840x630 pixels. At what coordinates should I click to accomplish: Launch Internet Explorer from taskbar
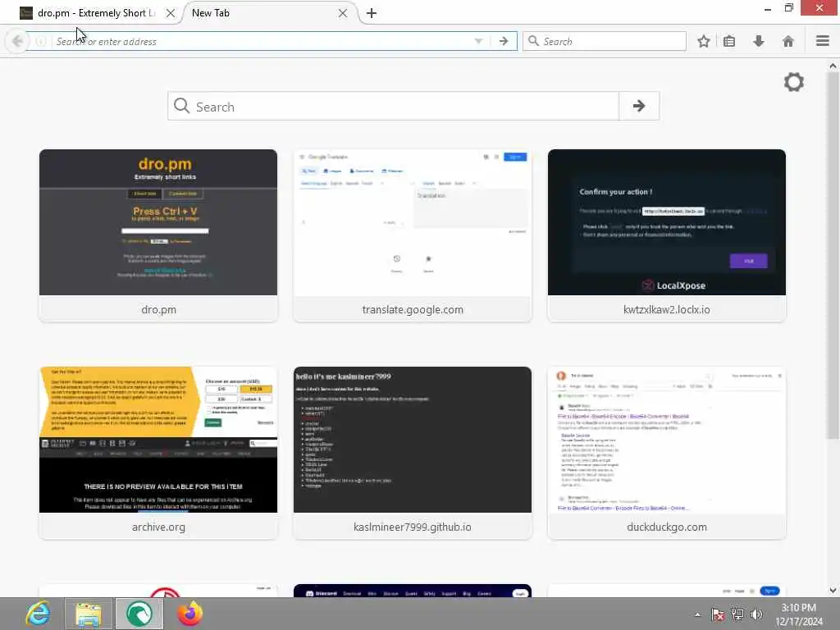(x=38, y=614)
